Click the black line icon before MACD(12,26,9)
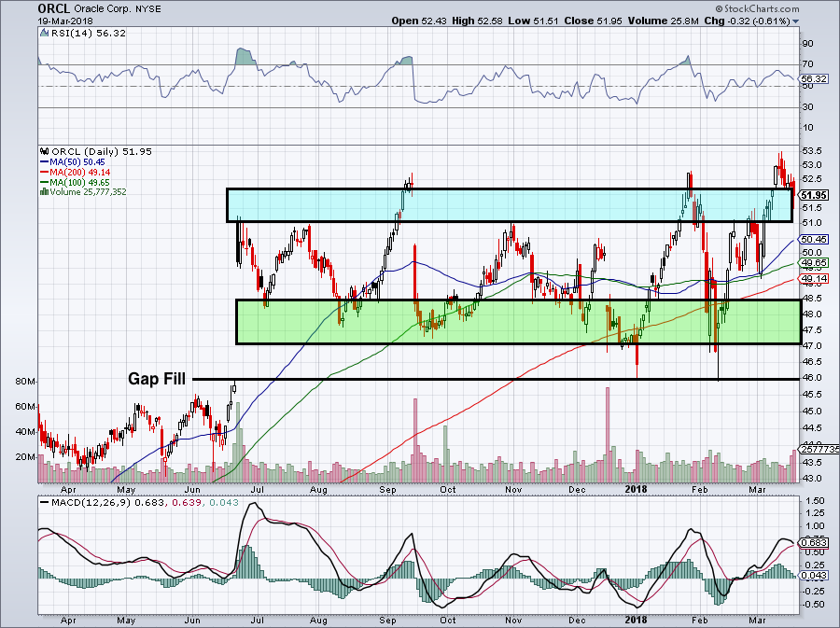Screen dimensions: 840x628 click(x=45, y=503)
